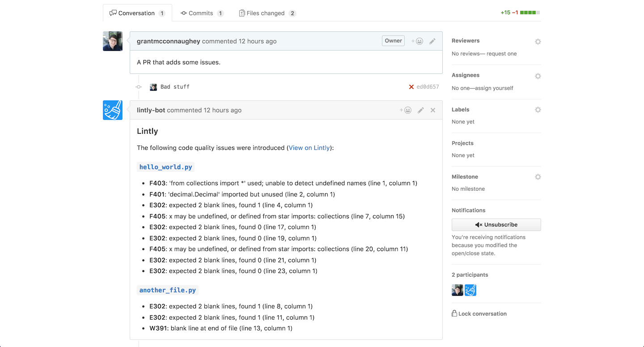This screenshot has height=347, width=644.
Task: Click 'commented 12 hours ago' timestamp on first comment
Action: point(239,41)
